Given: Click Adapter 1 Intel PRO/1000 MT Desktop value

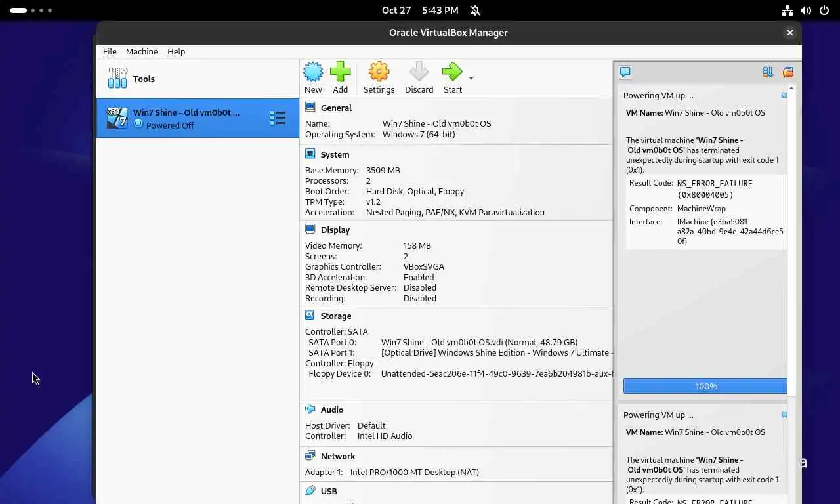Looking at the screenshot, I should pos(415,472).
